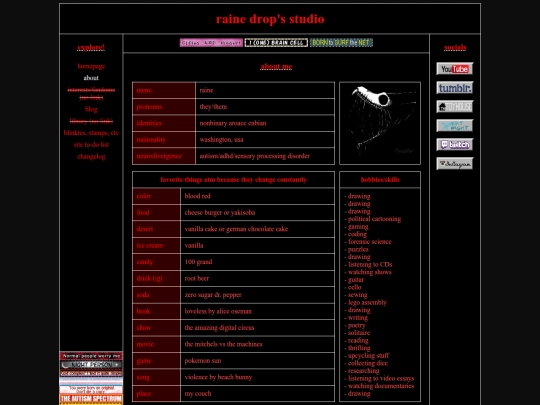Click the 'upcycling stuff' hobby
The image size is (540, 405).
pyautogui.click(x=367, y=356)
